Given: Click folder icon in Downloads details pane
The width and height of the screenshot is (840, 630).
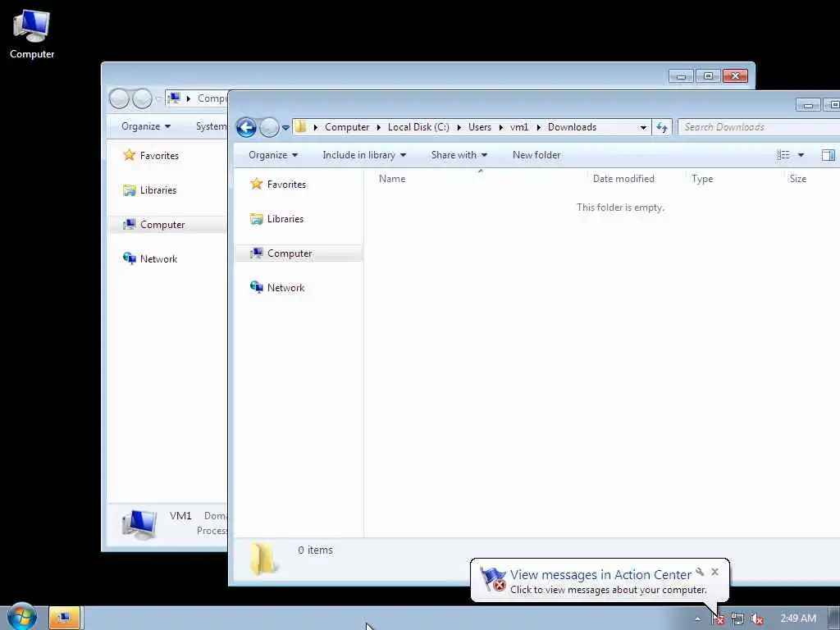Looking at the screenshot, I should tap(263, 558).
